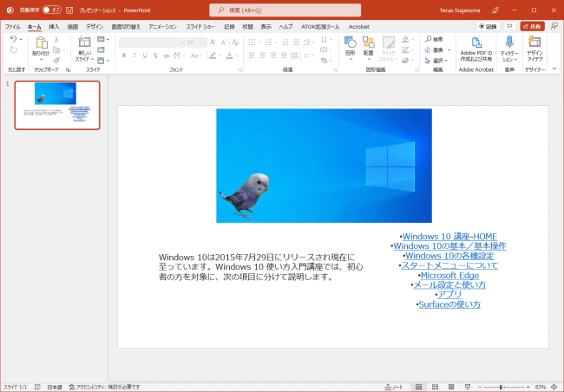Click the Copy icon in the clipboard group
Image resolution: width=564 pixels, height=392 pixels.
click(x=56, y=49)
